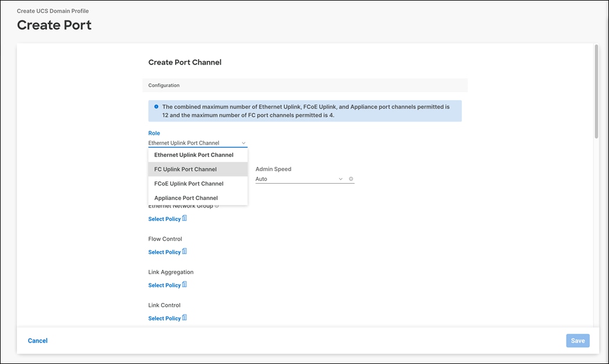This screenshot has height=364, width=609.
Task: Click the blue info icon in the notice banner
Action: click(x=156, y=106)
